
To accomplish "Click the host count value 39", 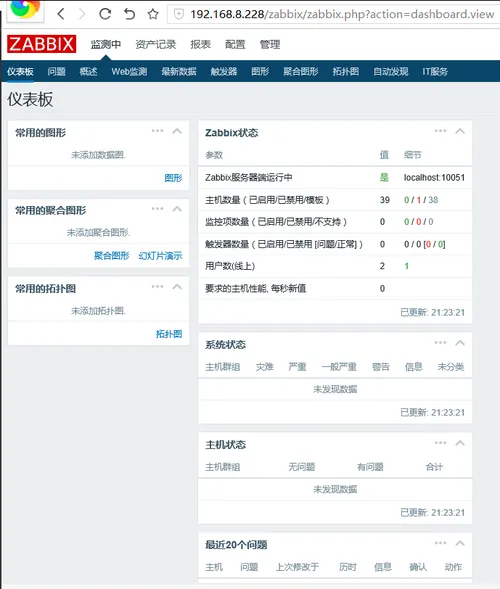I will pyautogui.click(x=385, y=200).
